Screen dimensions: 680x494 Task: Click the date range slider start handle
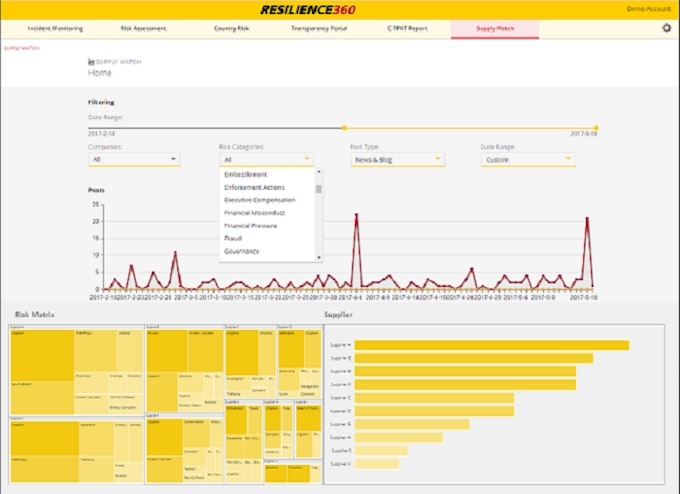(x=344, y=128)
